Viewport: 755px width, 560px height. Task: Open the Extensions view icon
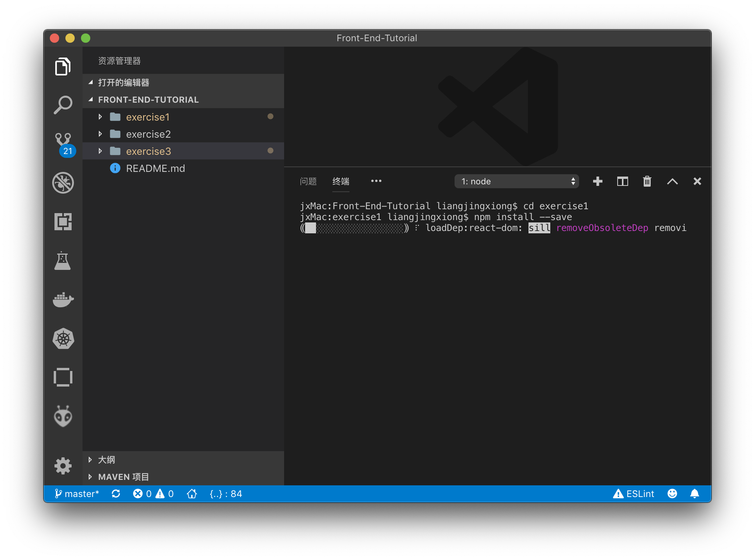[x=63, y=222]
